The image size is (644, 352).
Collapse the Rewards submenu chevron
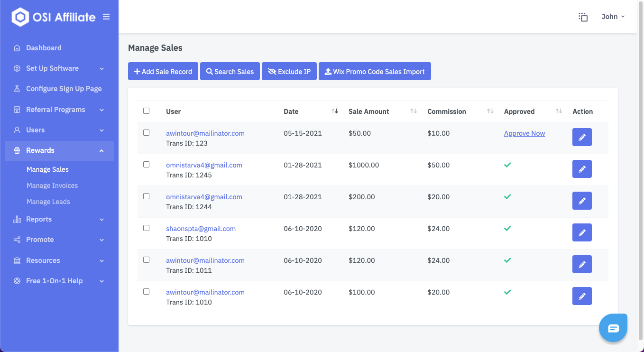click(x=101, y=151)
